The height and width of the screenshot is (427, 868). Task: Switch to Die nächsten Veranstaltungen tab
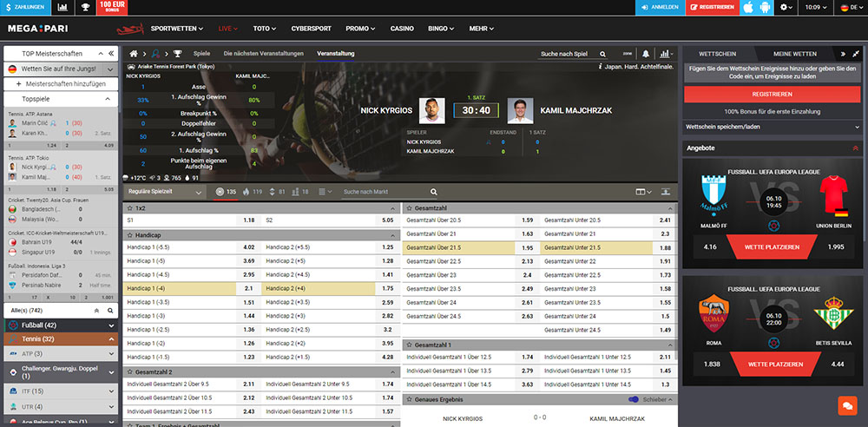264,54
